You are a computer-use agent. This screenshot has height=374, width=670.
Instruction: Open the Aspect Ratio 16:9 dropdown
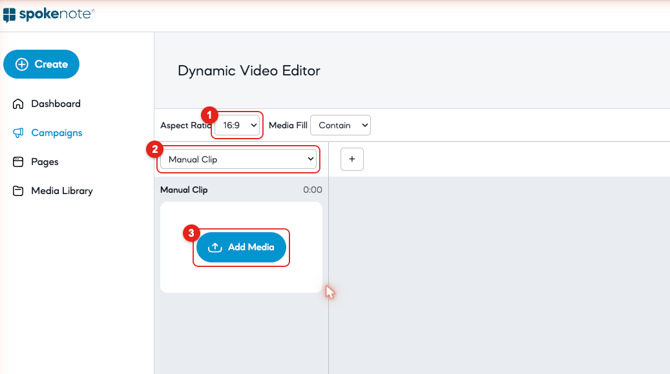click(x=238, y=125)
